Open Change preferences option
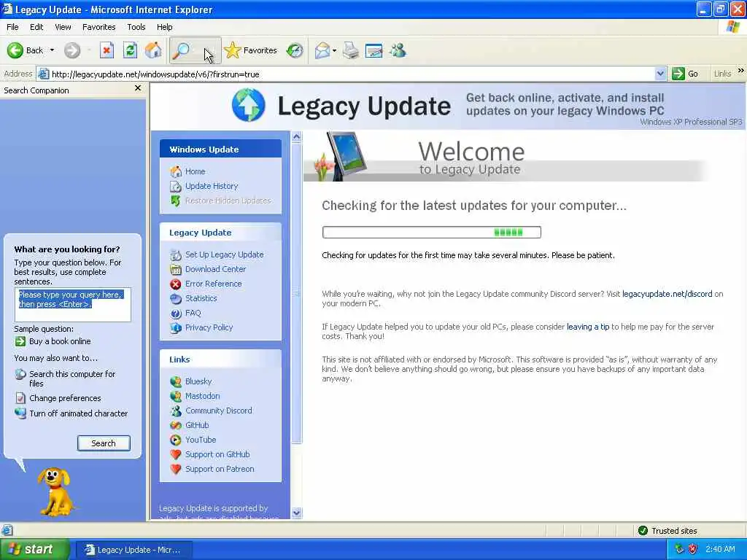The height and width of the screenshot is (560, 747). (58, 398)
